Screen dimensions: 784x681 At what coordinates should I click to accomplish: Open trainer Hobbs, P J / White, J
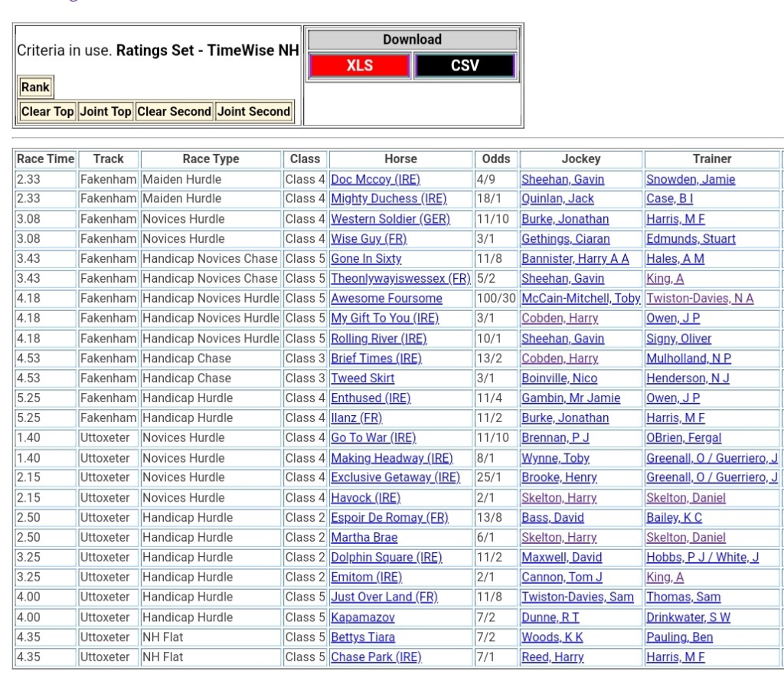(702, 558)
